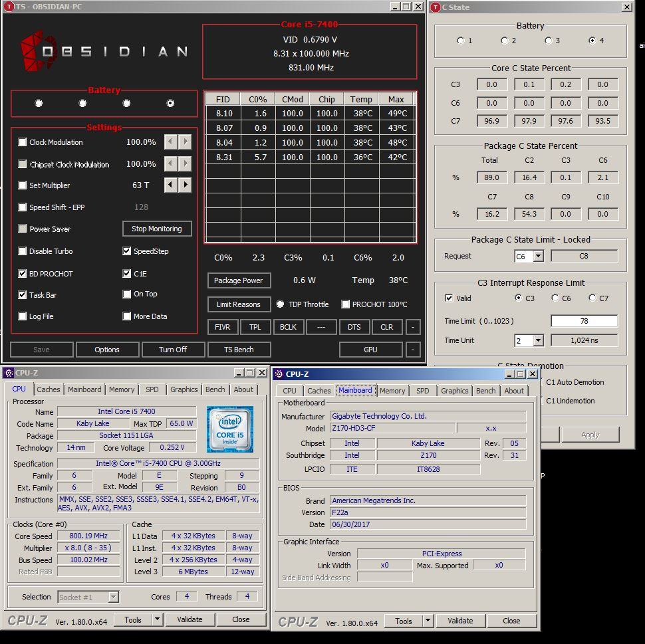Click the GPU button
This screenshot has width=645, height=644.
click(x=370, y=350)
